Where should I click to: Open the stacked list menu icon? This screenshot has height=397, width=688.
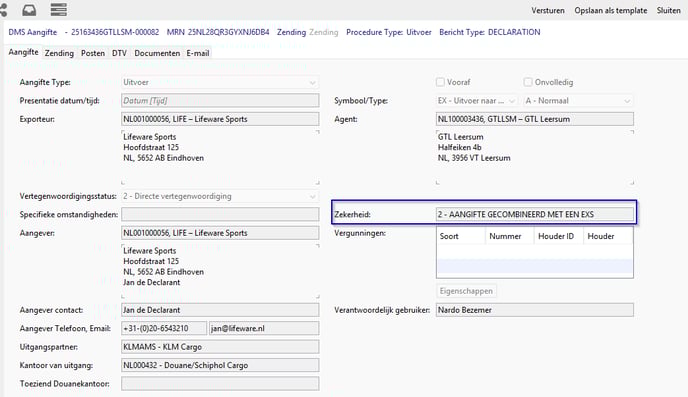(x=58, y=9)
